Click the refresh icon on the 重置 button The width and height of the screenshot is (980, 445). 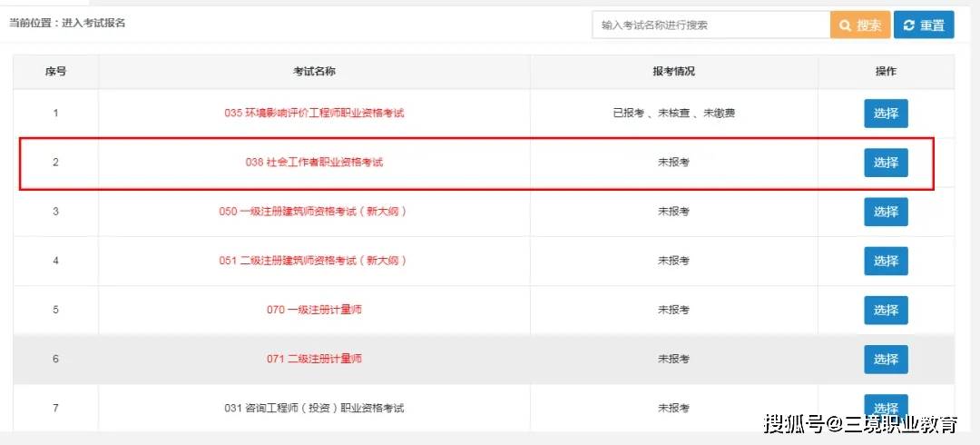click(x=909, y=25)
